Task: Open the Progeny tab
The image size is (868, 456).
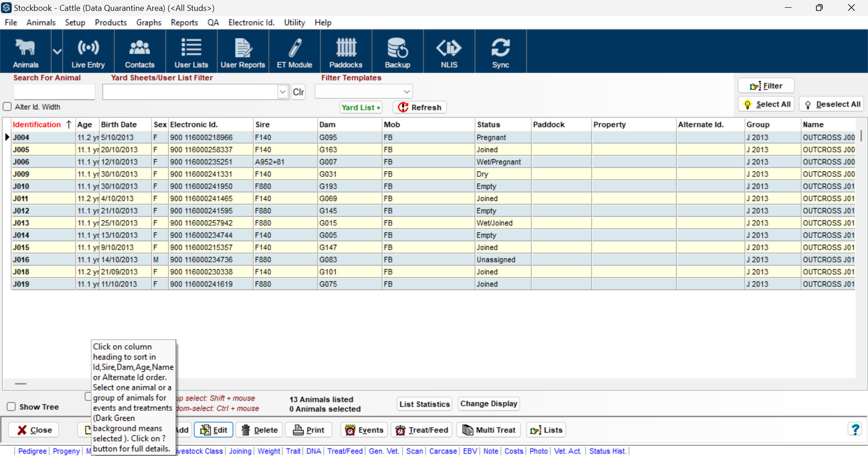Action: (66, 451)
